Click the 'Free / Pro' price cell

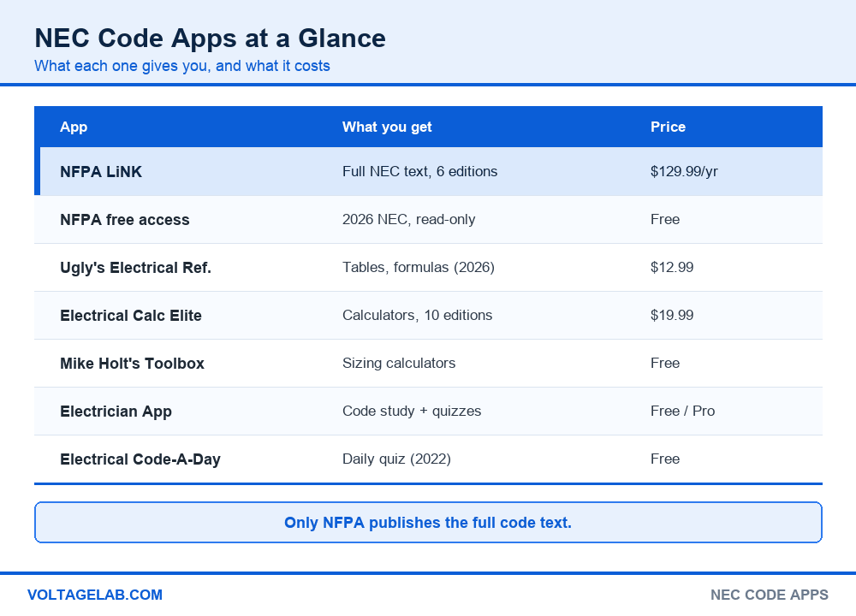pos(682,412)
